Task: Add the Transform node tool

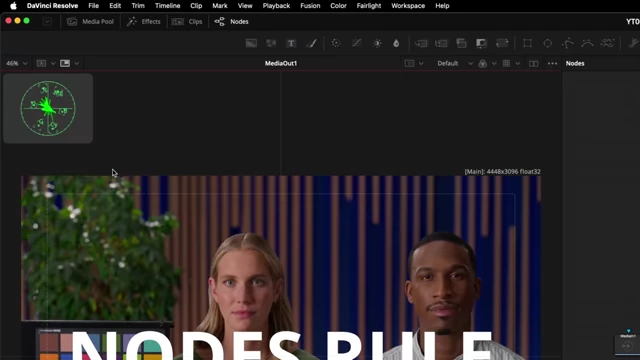Action: click(x=502, y=43)
